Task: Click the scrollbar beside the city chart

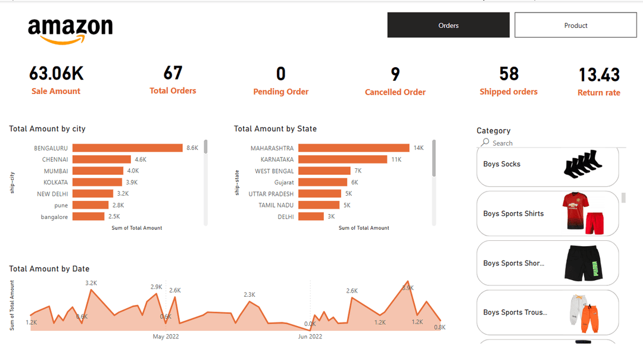Action: coord(205,148)
